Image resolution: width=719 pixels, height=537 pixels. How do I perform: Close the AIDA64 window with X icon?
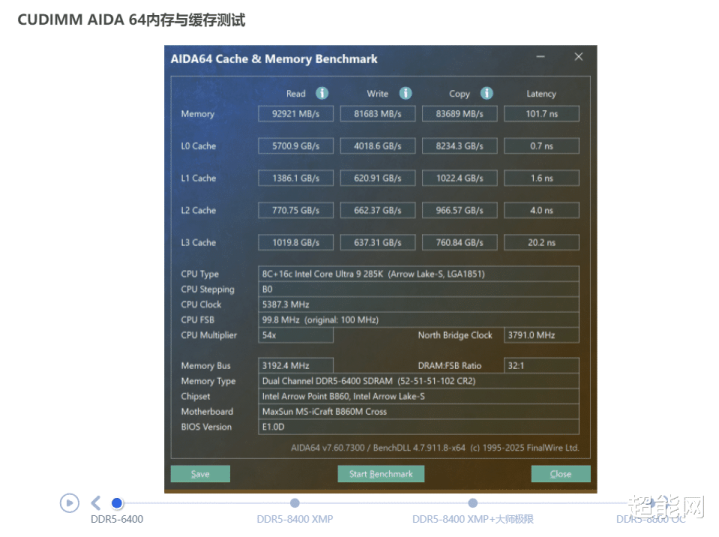point(579,58)
